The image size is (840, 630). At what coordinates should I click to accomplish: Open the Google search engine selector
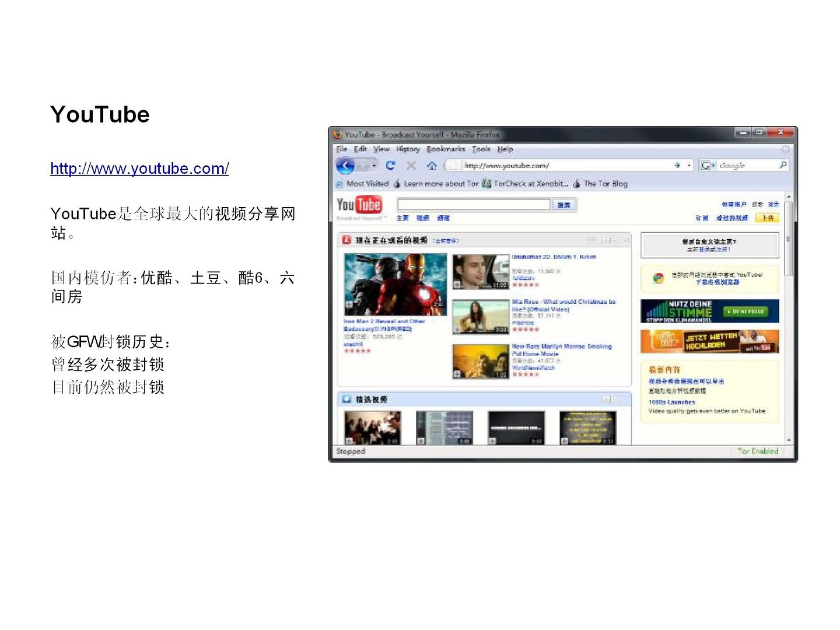[708, 166]
